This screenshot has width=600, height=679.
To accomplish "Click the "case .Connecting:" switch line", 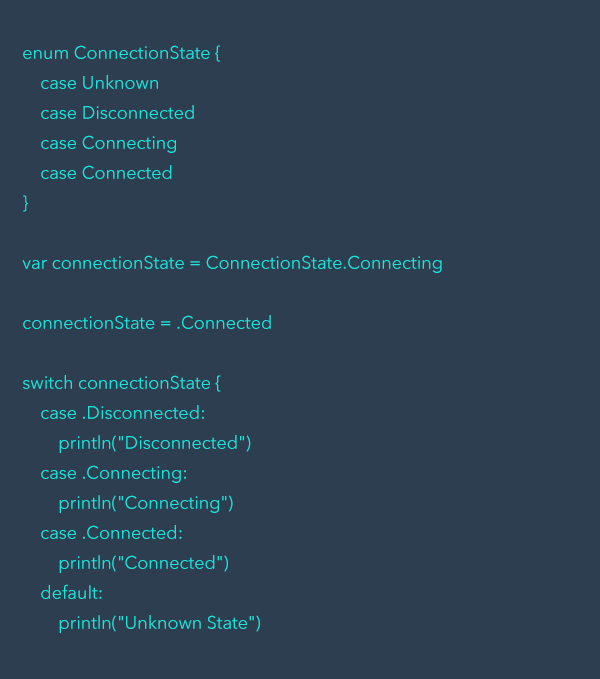I will (113, 473).
